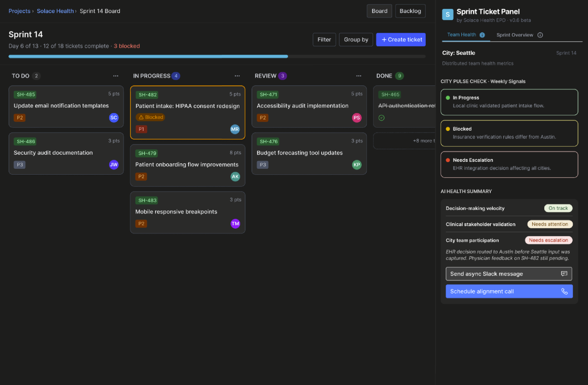This screenshot has width=588, height=385.
Task: Click the SH-465 ticket ID
Action: point(390,94)
